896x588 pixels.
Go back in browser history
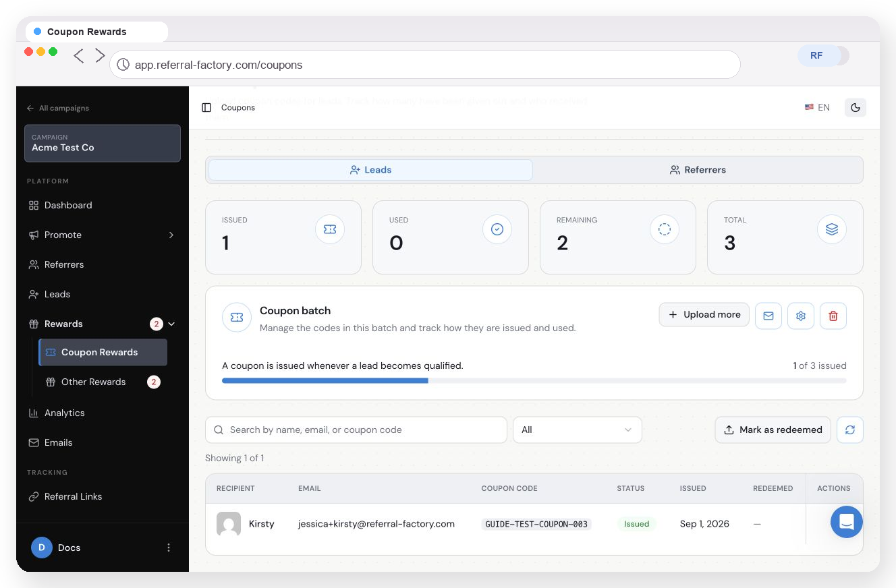[79, 56]
